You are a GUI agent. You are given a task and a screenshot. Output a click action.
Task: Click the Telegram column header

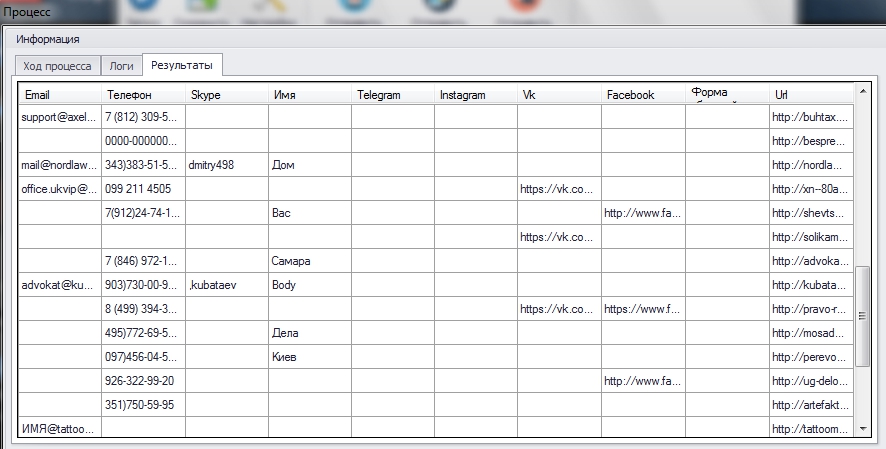[393, 94]
